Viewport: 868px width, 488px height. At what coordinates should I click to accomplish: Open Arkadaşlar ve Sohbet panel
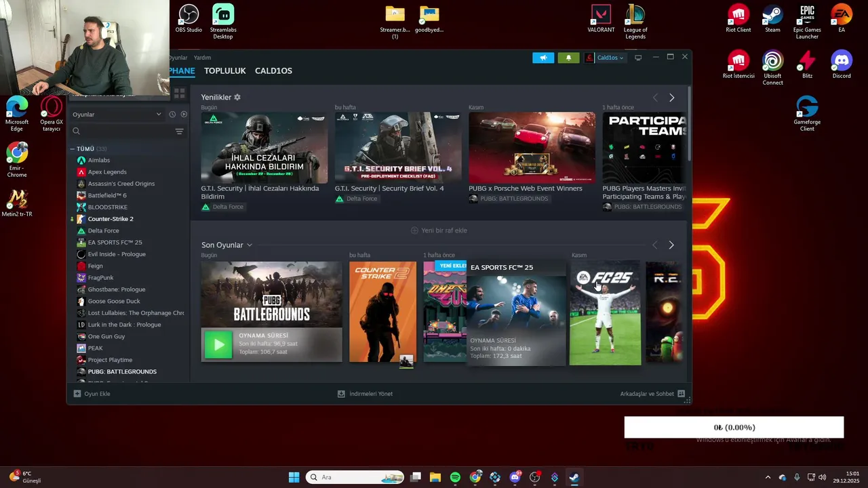[652, 394]
